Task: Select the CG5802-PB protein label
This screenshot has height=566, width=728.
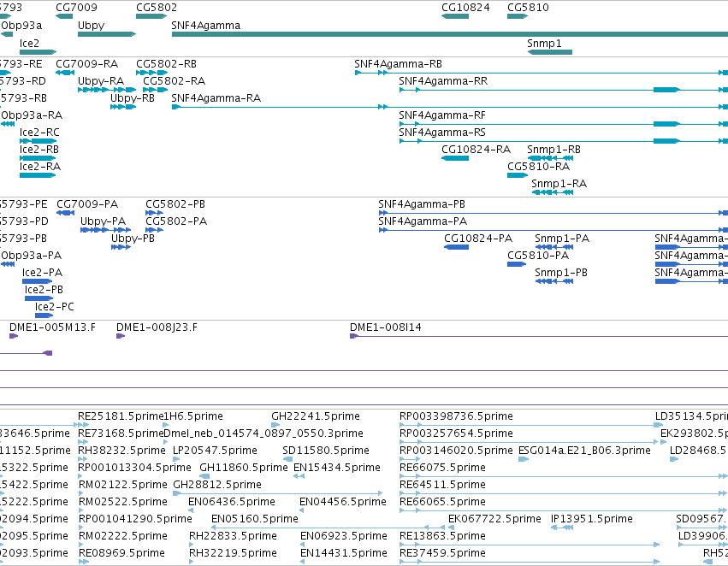Action: coord(175,204)
